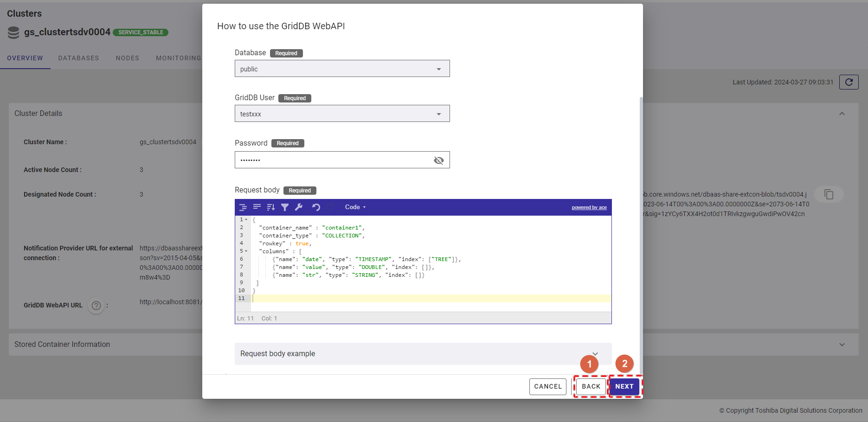Open the Code mode dropdown in editor
Screen dimensions: 868x422
355,207
